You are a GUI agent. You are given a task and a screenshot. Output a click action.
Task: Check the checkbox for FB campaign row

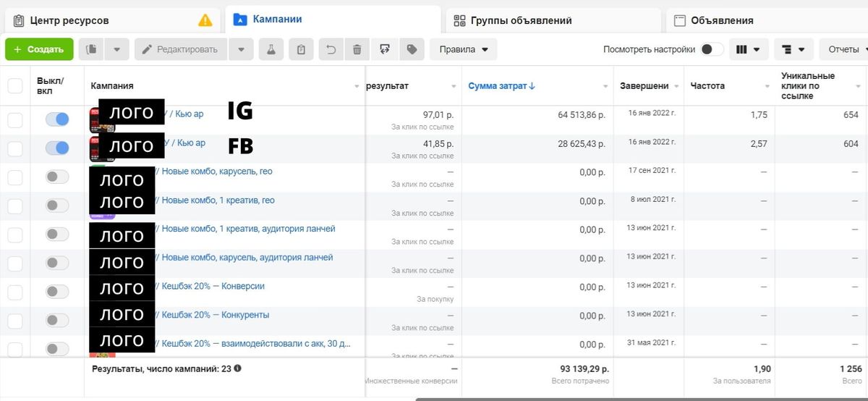pos(14,148)
